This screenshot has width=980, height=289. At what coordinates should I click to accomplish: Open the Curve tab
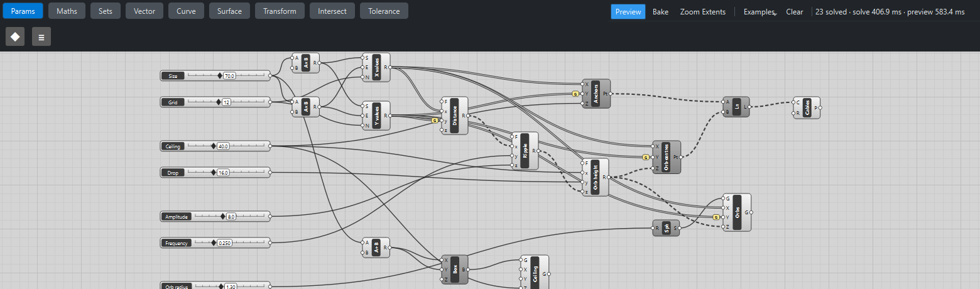[x=186, y=11]
